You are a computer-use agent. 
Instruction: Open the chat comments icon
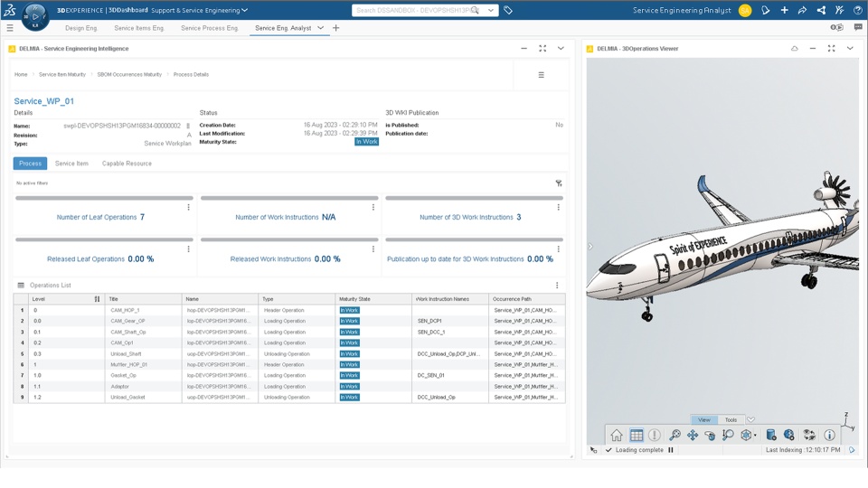coord(858,27)
